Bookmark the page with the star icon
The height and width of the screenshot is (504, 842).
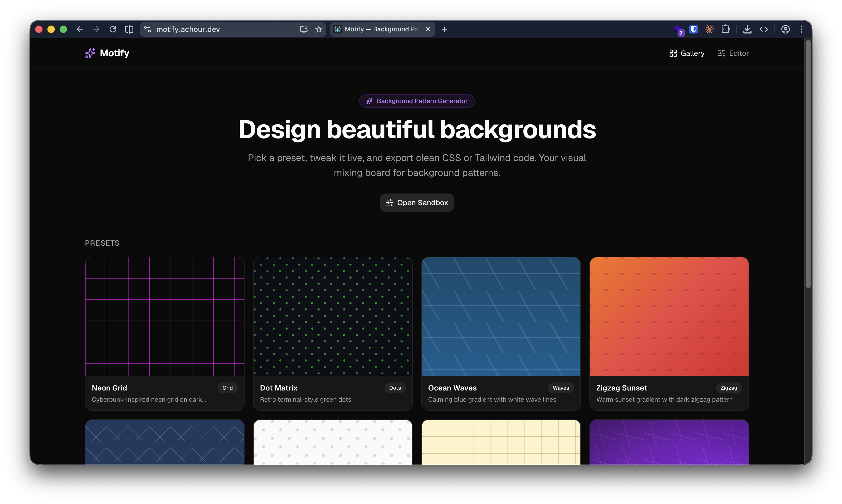[319, 29]
